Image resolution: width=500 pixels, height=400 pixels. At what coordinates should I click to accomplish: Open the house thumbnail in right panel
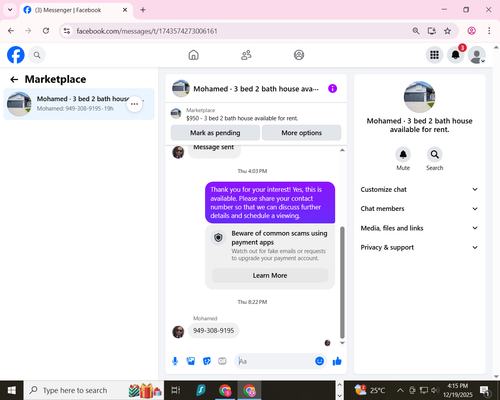point(419,97)
